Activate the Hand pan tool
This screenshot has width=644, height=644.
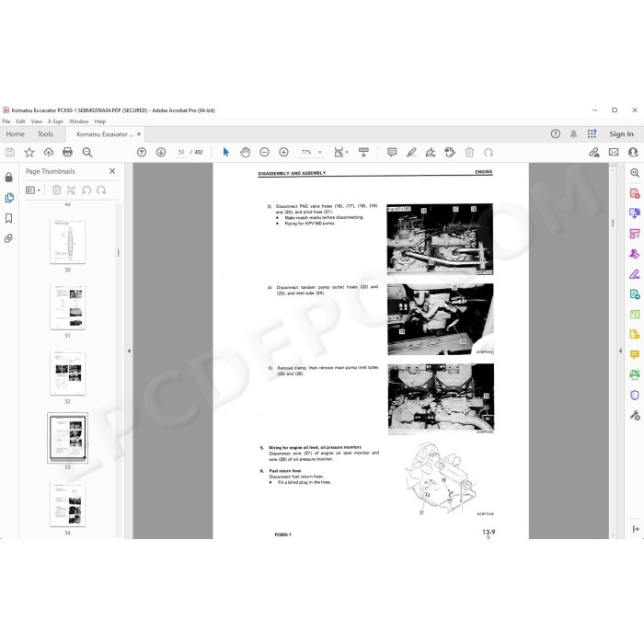246,153
